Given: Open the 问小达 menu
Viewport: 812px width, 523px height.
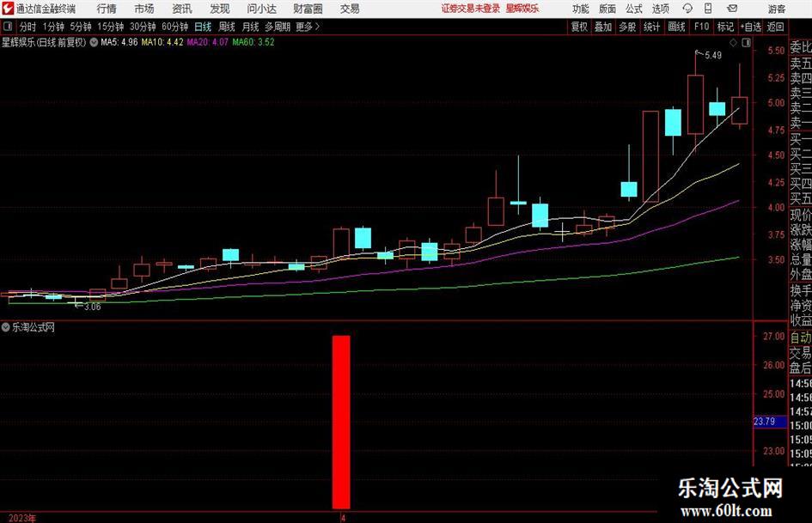Looking at the screenshot, I should pos(261,9).
